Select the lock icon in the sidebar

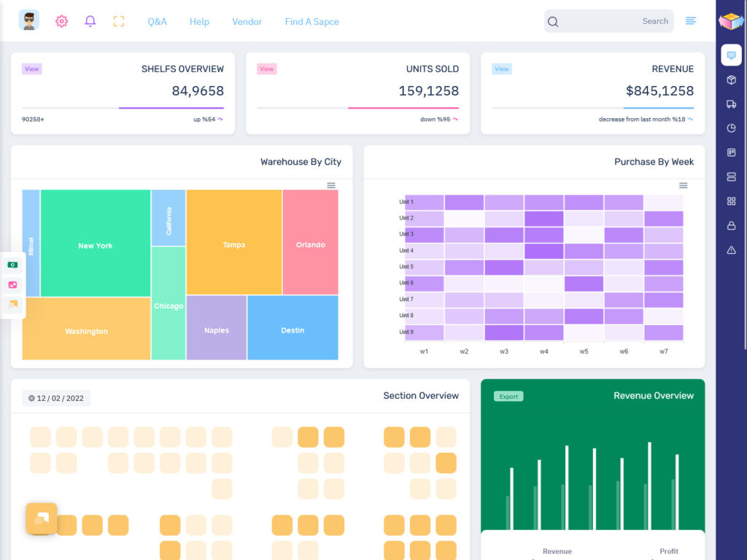(x=731, y=225)
